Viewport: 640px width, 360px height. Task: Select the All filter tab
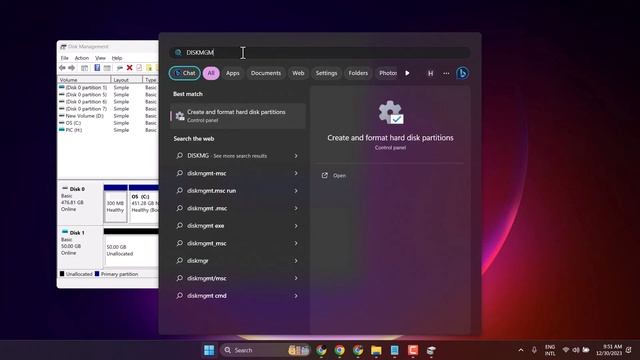point(211,73)
